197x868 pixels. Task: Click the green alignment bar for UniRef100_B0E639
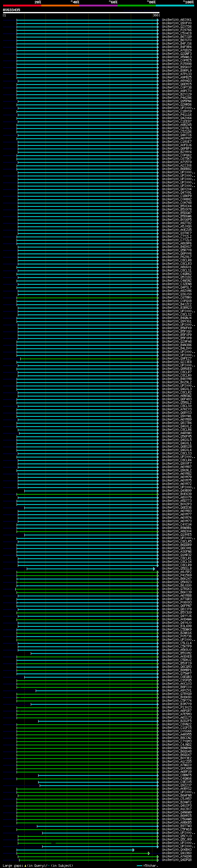(x=87, y=494)
